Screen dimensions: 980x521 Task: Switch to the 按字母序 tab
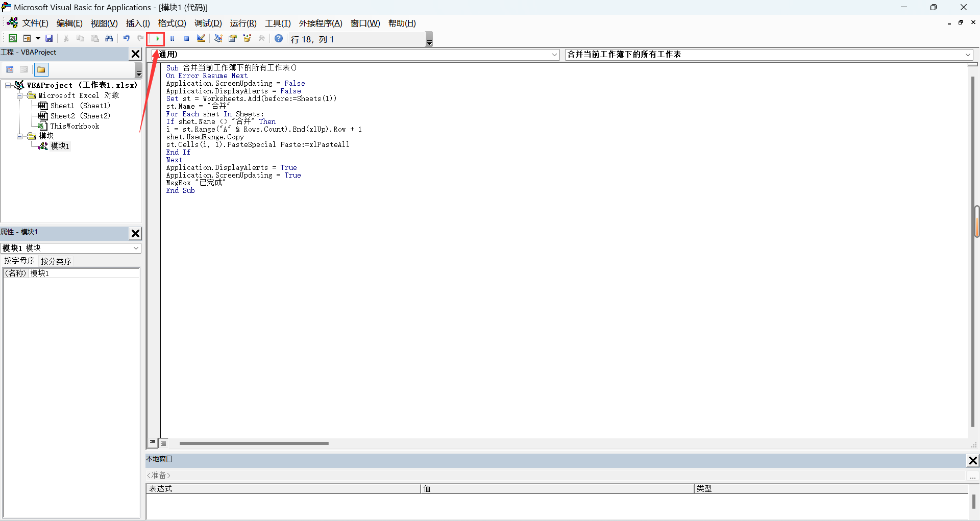tap(19, 261)
